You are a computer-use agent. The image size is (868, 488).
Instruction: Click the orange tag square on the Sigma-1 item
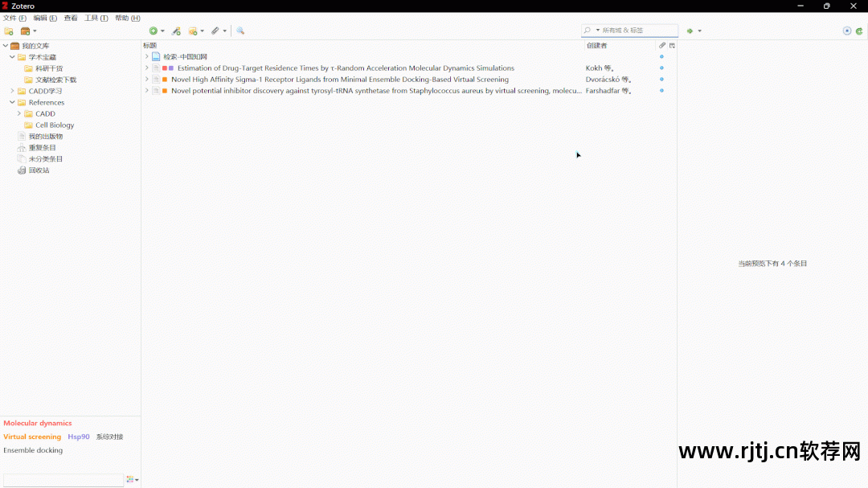coord(165,80)
